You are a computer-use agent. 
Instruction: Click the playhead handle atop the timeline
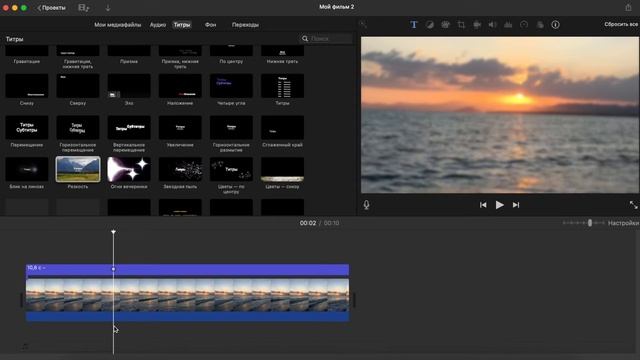click(113, 232)
